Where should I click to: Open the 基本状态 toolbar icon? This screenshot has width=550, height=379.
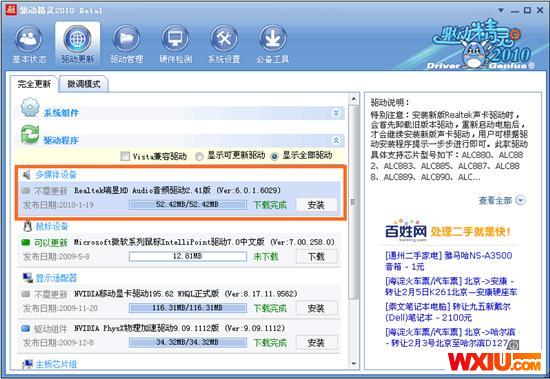[x=29, y=39]
